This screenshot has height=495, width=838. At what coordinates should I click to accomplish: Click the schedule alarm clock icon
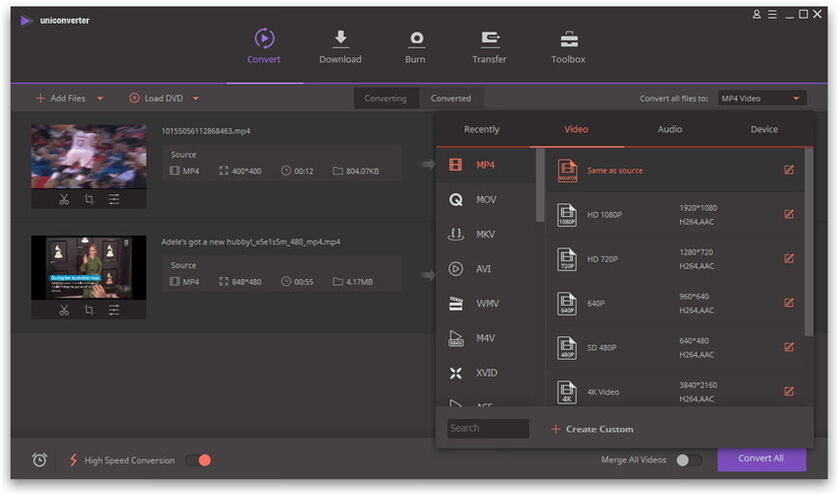[x=40, y=460]
